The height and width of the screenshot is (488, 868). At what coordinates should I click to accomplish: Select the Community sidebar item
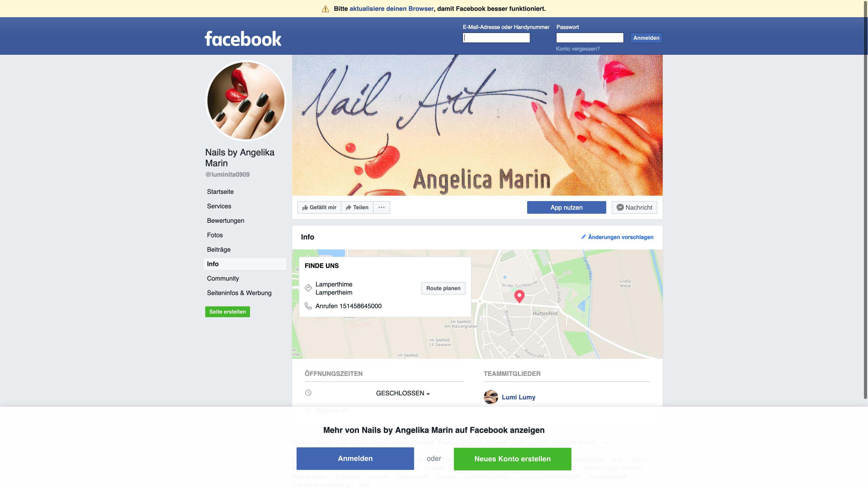[x=223, y=279]
